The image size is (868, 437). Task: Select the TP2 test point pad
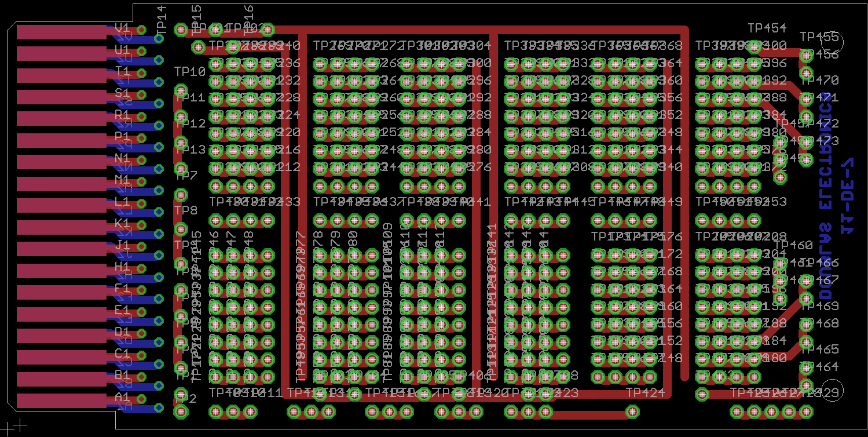click(181, 411)
